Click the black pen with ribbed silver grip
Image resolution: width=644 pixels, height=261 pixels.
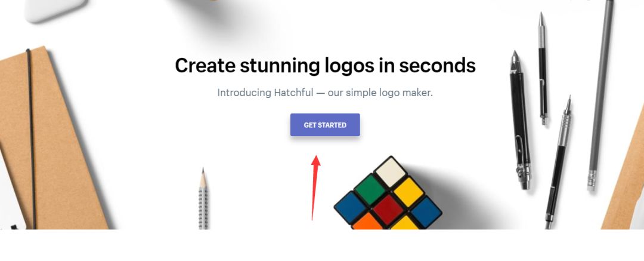(559, 162)
